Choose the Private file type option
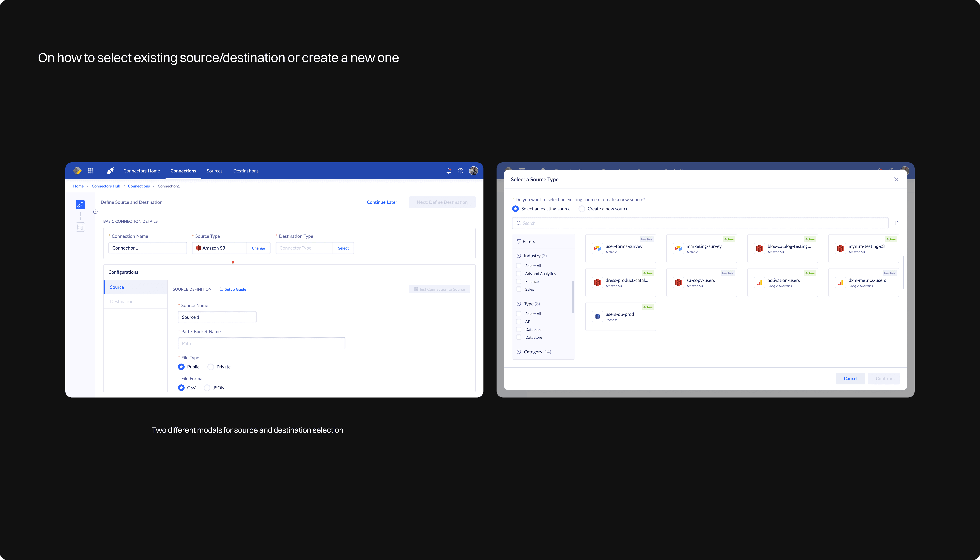This screenshot has width=980, height=560. coord(211,367)
